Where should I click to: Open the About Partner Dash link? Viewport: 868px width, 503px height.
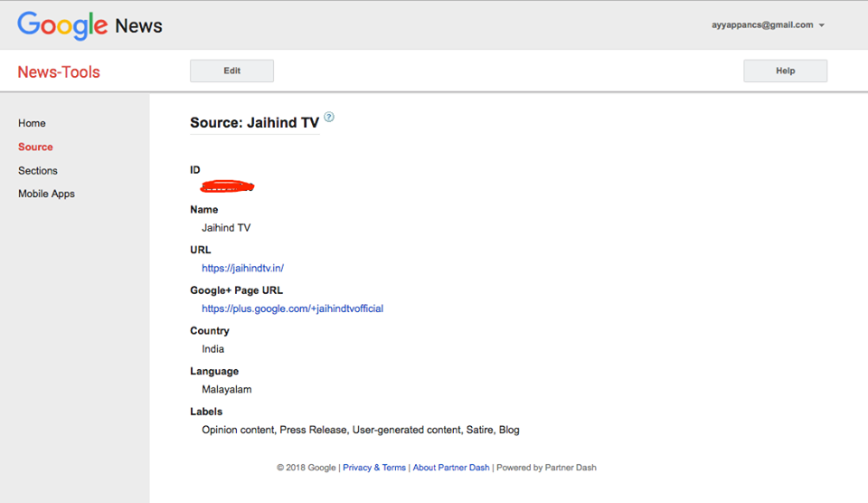click(x=451, y=468)
